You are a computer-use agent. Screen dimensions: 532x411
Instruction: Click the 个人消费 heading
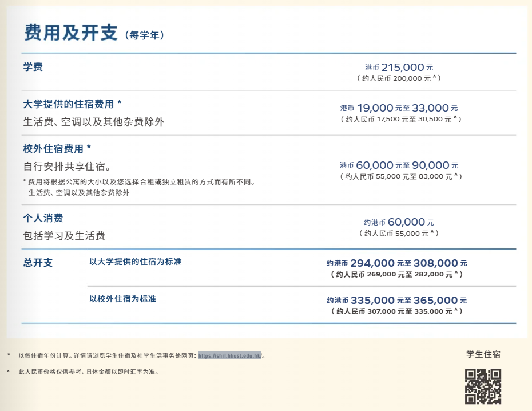[43, 218]
